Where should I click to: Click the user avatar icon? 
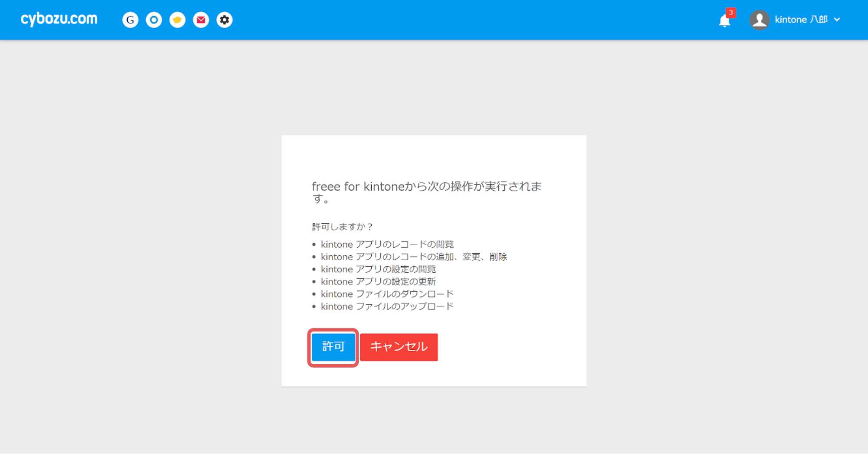tap(759, 20)
